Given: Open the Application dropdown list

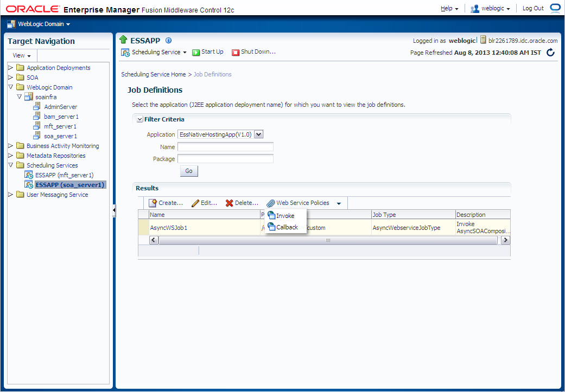Looking at the screenshot, I should (259, 134).
